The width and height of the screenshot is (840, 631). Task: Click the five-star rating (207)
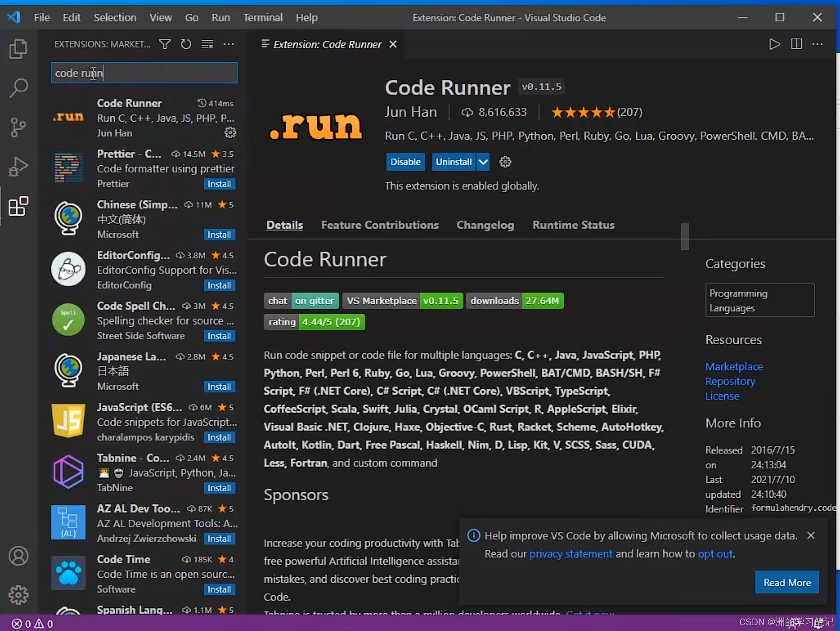click(x=596, y=112)
